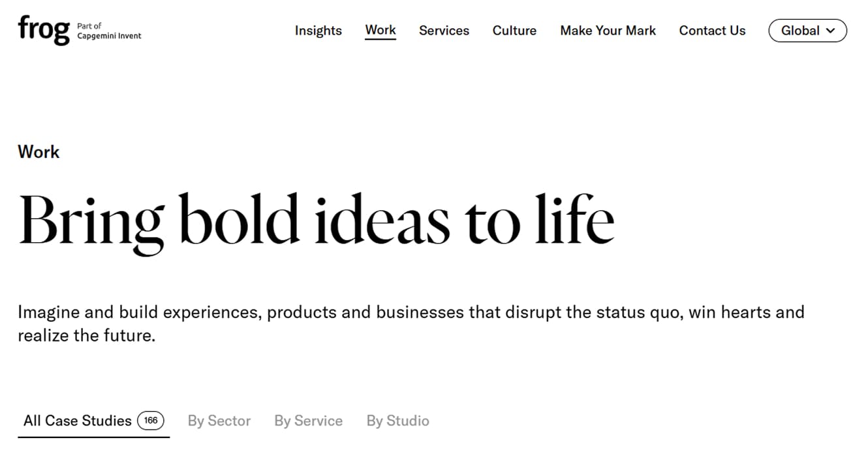Click the chevron arrow inside Global button
The image size is (868, 457).
pyautogui.click(x=830, y=31)
